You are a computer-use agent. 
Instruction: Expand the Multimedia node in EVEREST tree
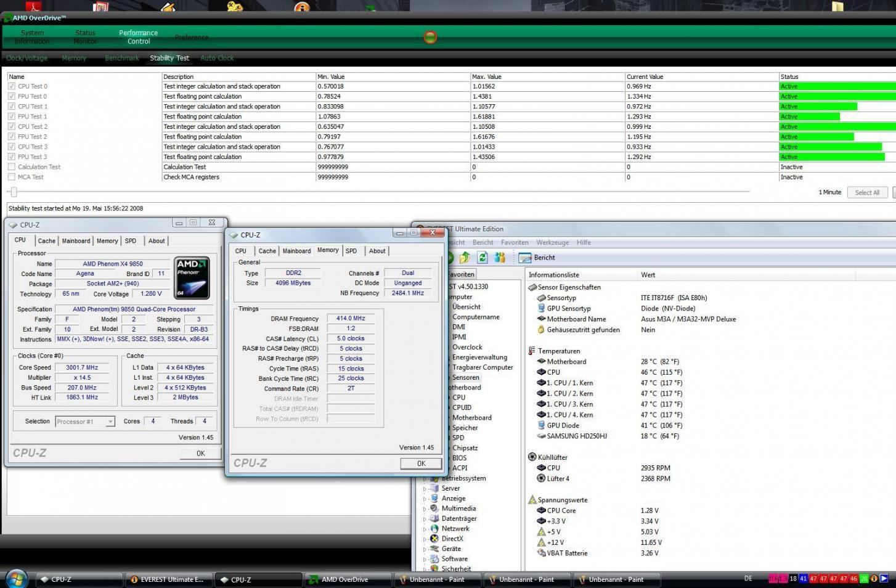coord(425,509)
